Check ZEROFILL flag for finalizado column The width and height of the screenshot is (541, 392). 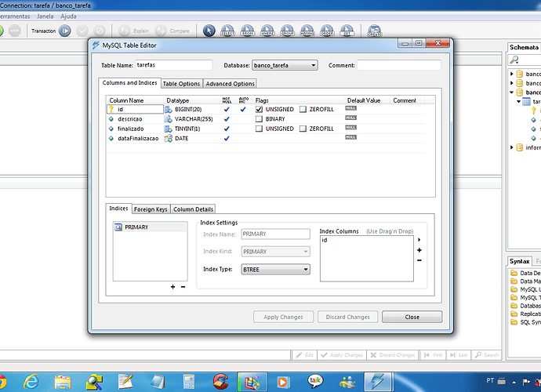click(x=303, y=129)
